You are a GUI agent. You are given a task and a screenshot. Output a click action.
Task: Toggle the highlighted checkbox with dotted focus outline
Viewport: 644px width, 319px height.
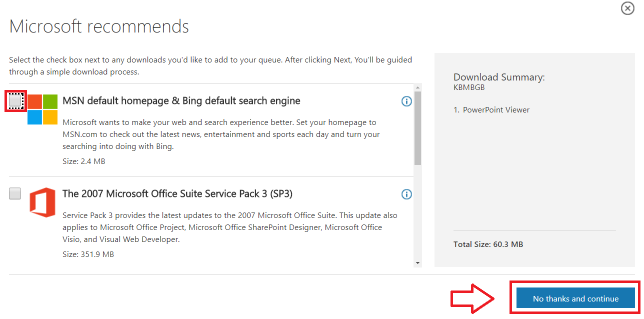click(x=15, y=100)
